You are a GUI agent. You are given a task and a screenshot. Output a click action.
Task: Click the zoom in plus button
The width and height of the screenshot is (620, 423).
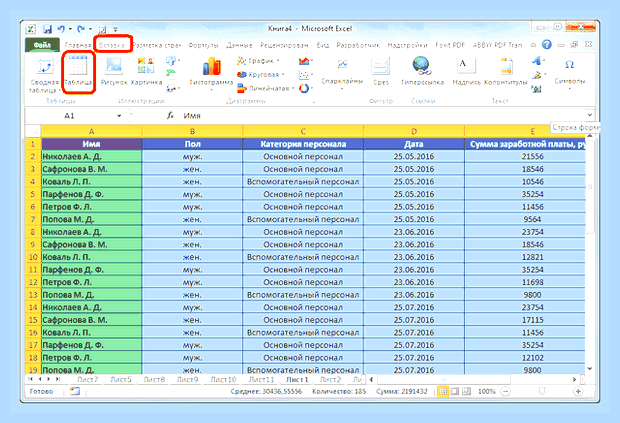point(578,391)
